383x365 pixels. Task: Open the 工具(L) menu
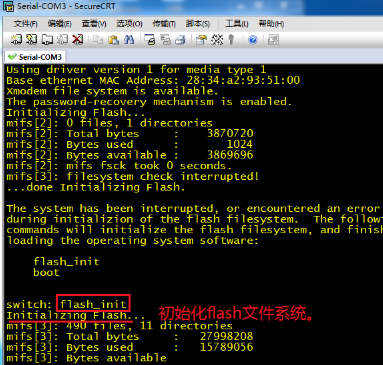[237, 24]
